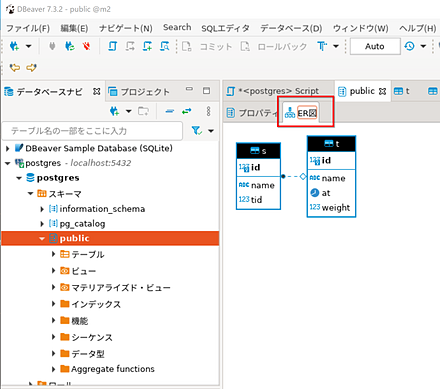Click the Forward navigation arrow icon
This screenshot has width=440, height=389.
(31, 68)
